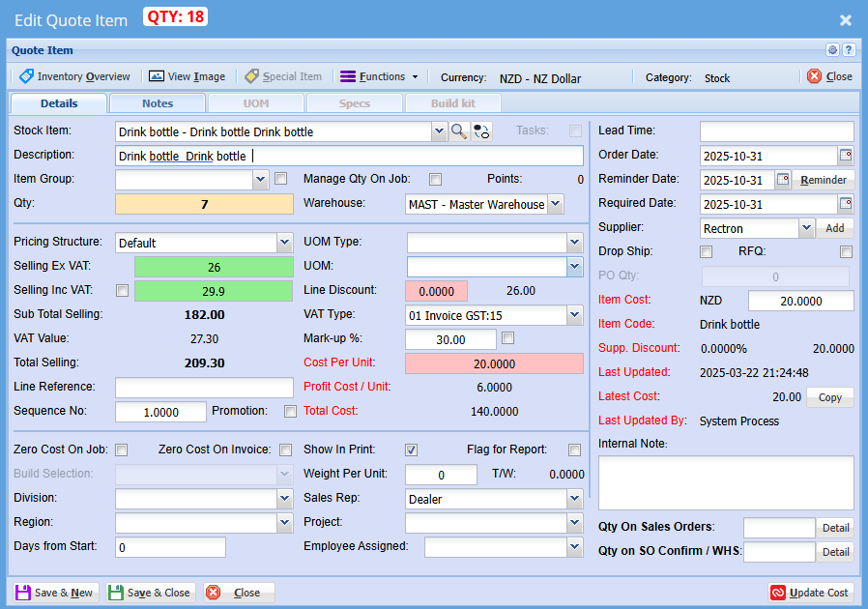
Task: Click the Update Cost button icon
Action: coord(778,593)
